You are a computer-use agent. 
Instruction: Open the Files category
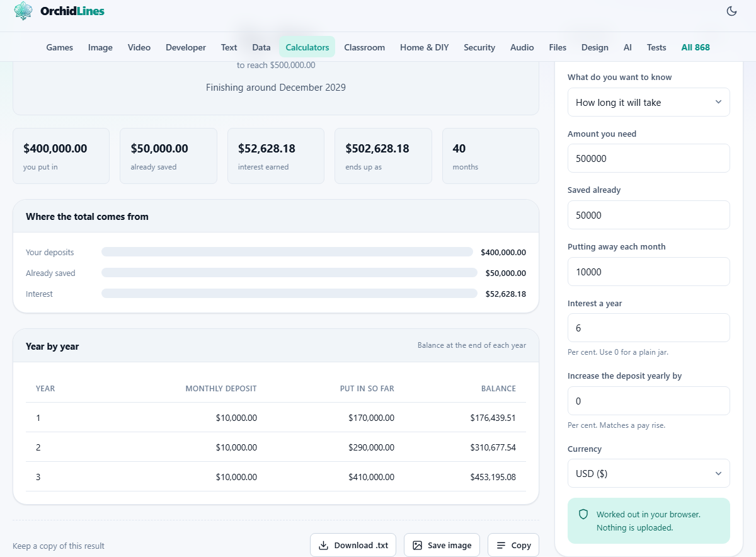pyautogui.click(x=558, y=47)
